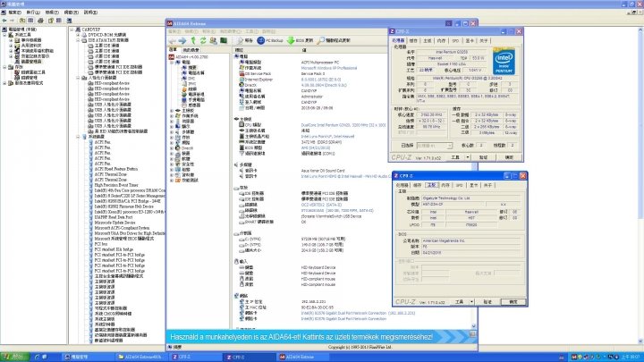Click the users icon in AIDA64 toolbar
This screenshot has width=644, height=362.
point(213,40)
